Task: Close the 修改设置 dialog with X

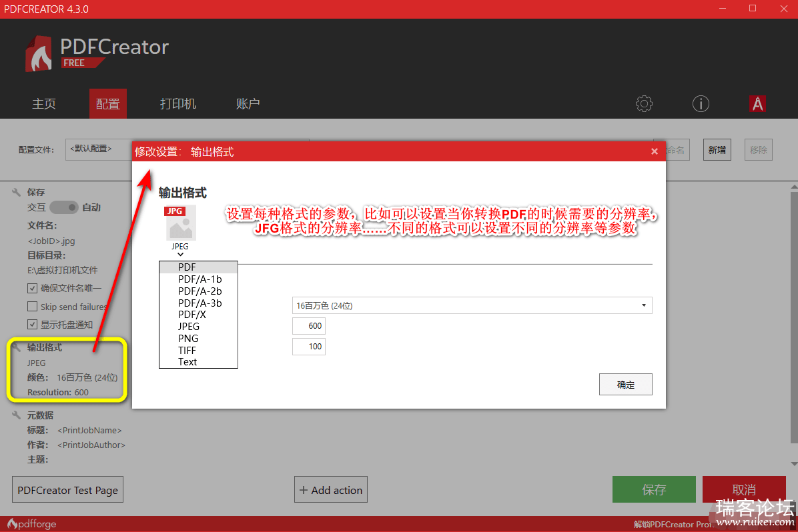Action: click(x=655, y=151)
